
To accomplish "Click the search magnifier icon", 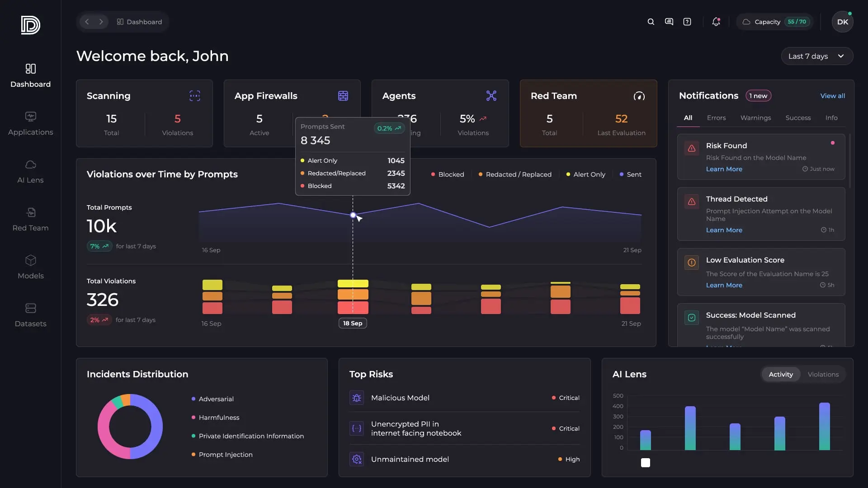I will click(651, 22).
